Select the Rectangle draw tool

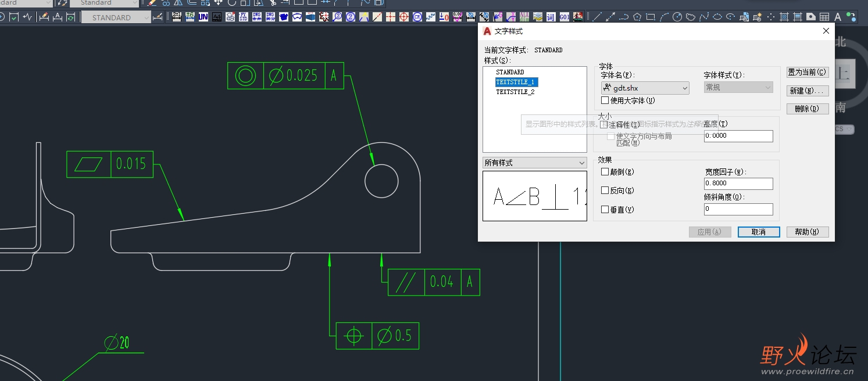point(651,17)
